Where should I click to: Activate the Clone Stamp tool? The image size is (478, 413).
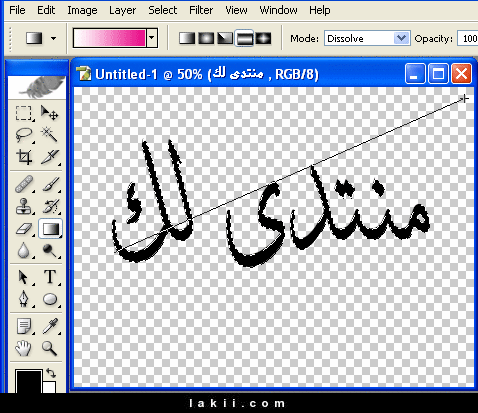click(x=24, y=206)
